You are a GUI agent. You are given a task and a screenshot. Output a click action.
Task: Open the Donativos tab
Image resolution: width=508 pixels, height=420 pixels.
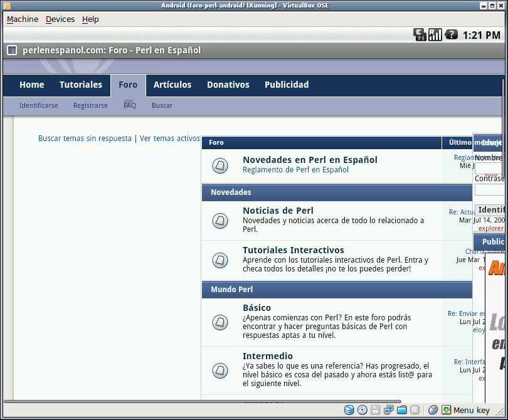[x=228, y=85]
